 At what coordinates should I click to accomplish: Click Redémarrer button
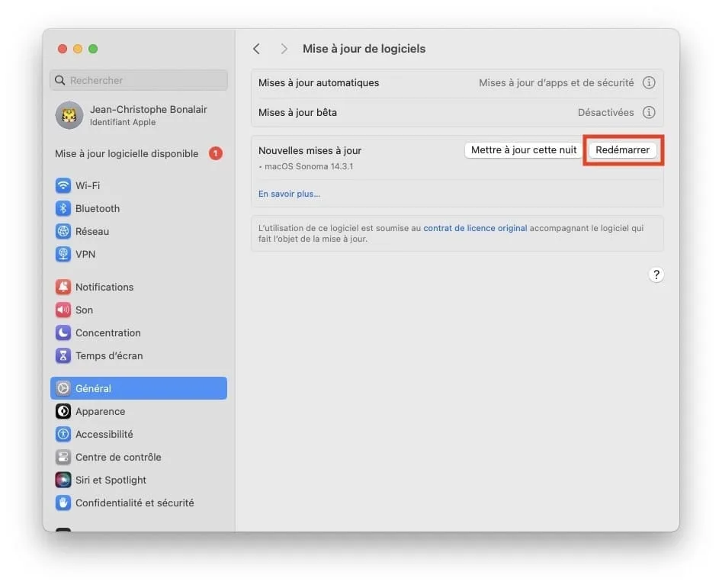click(x=623, y=150)
